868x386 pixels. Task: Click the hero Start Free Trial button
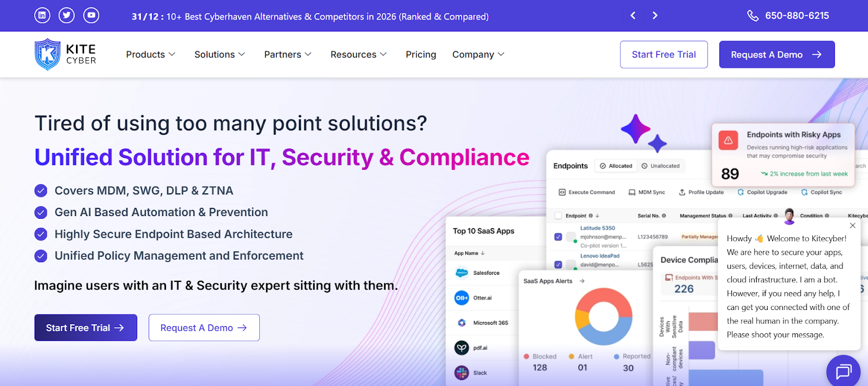(x=86, y=328)
